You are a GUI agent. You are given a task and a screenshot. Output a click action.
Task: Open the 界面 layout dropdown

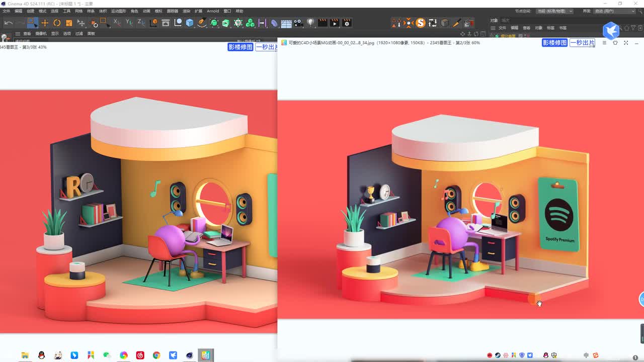point(615,11)
